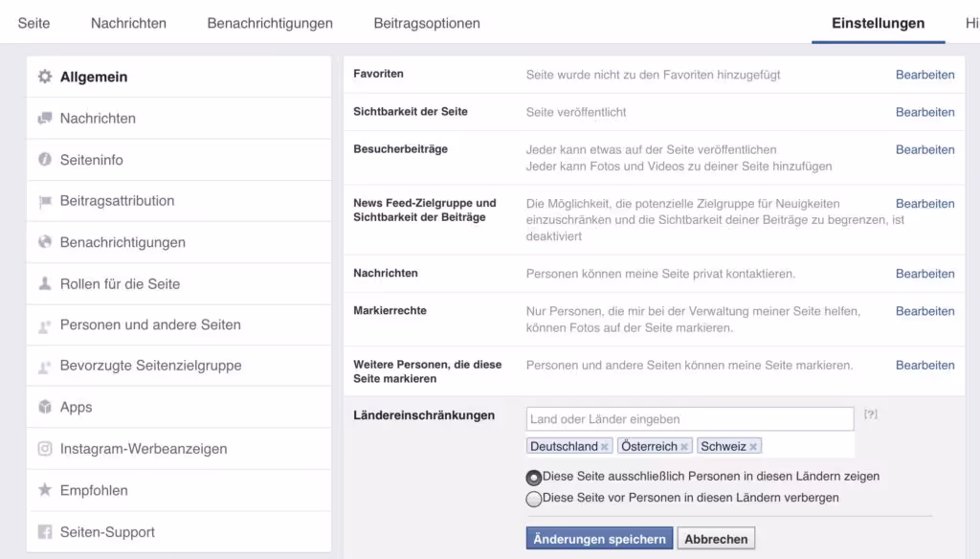Screen dimensions: 980x559
Task: Remove the Österreich country tag
Action: pos(684,446)
